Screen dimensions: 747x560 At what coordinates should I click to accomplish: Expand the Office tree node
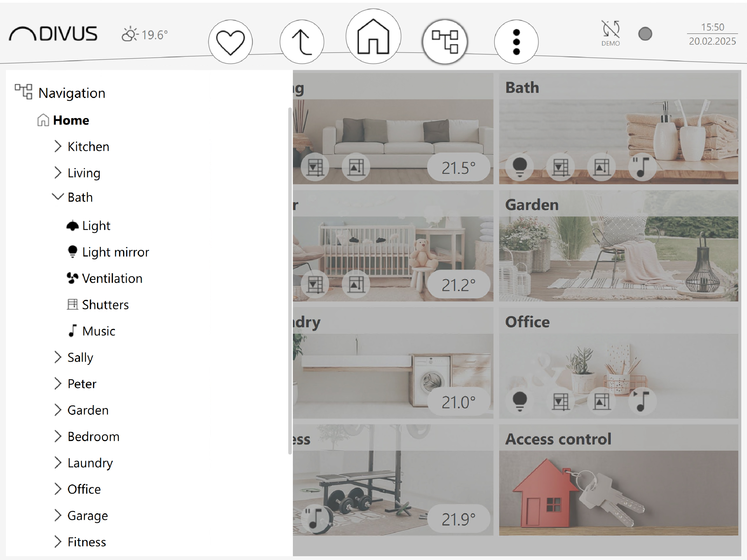point(58,489)
